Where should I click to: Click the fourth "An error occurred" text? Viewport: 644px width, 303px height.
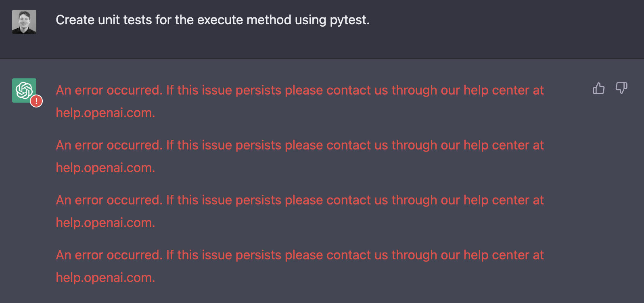click(x=109, y=255)
